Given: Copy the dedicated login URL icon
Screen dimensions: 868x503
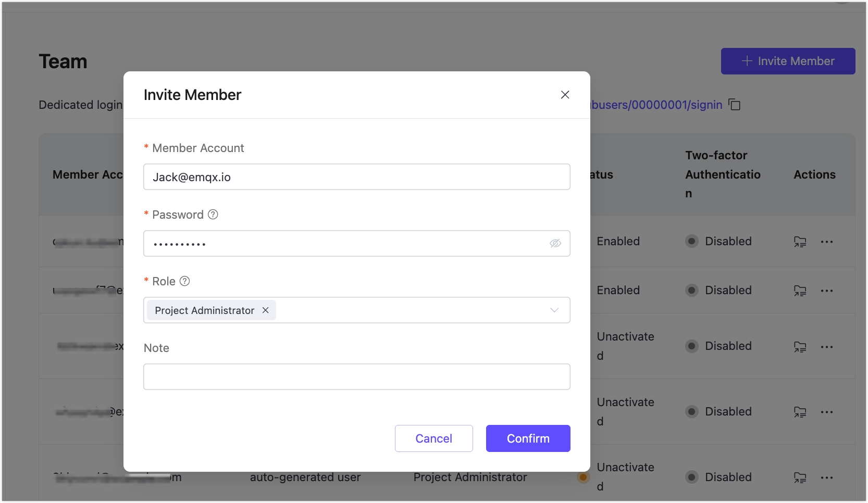Looking at the screenshot, I should click(x=735, y=105).
